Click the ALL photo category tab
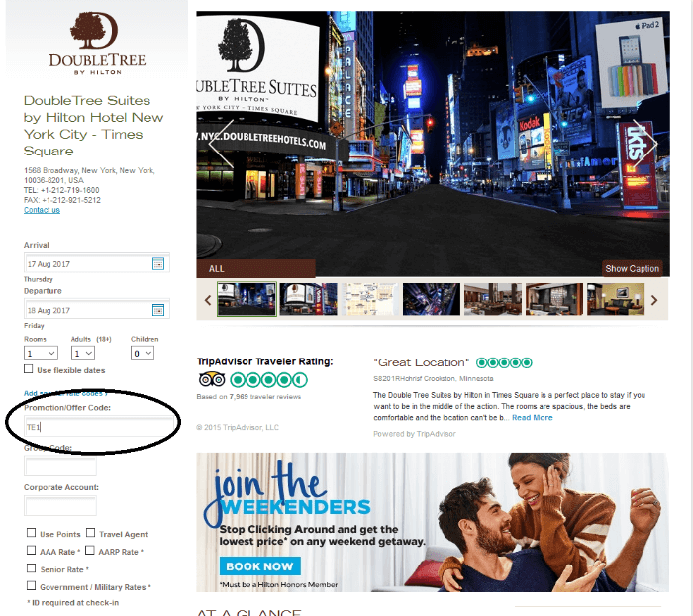Viewport: 693px width, 616px height. (255, 268)
